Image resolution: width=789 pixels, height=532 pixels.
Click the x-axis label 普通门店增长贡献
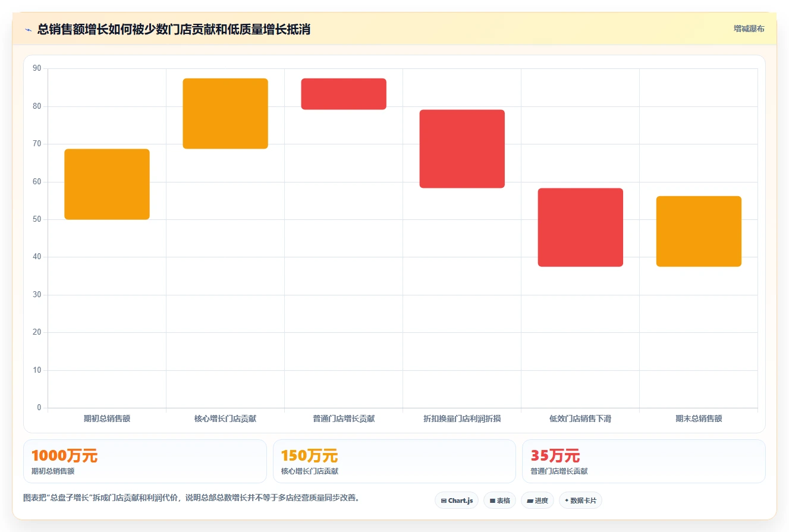pyautogui.click(x=344, y=418)
